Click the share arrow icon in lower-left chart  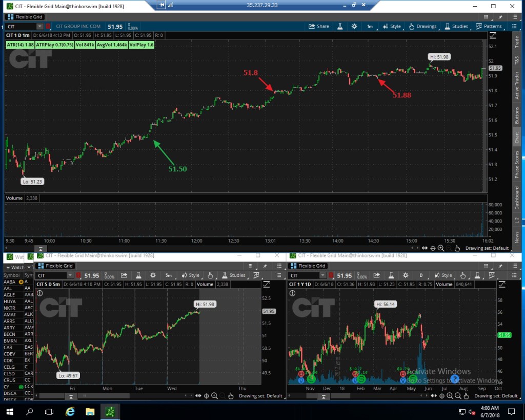coord(125,275)
